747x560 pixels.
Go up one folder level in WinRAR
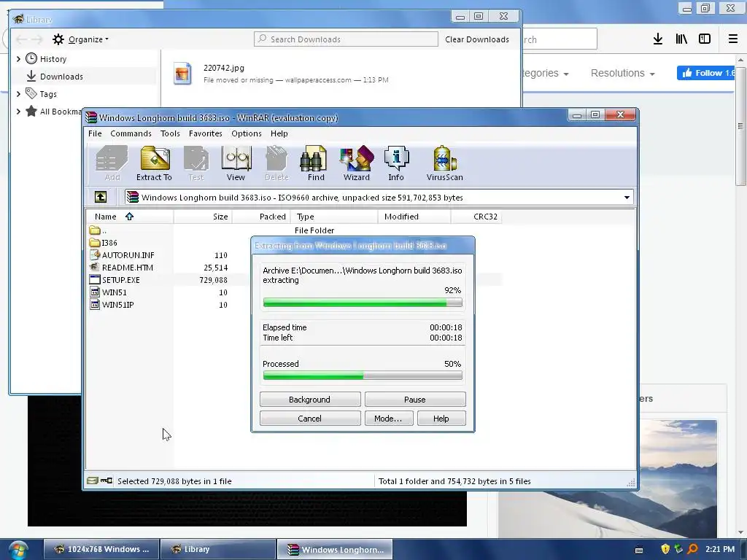101,197
